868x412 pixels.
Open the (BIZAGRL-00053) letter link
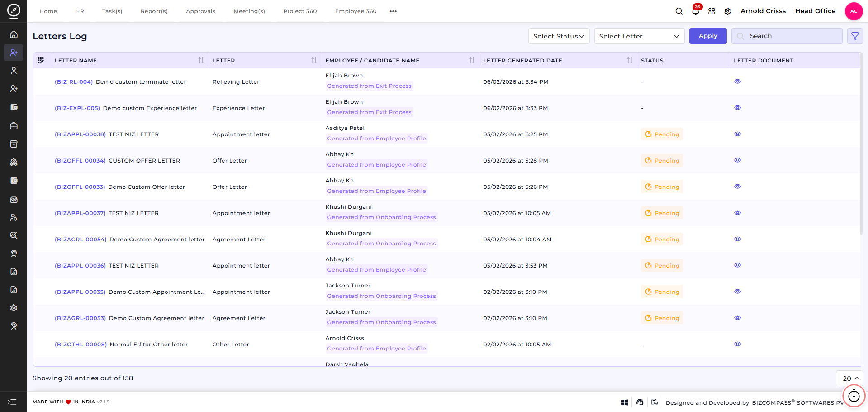point(81,318)
